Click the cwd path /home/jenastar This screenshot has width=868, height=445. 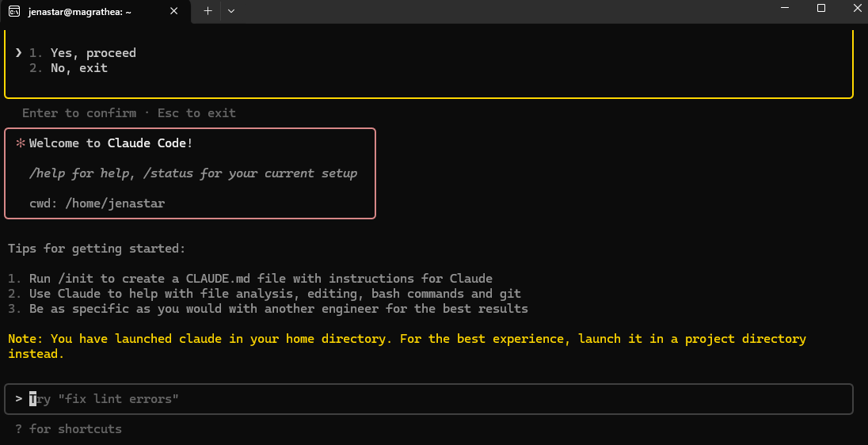(114, 203)
